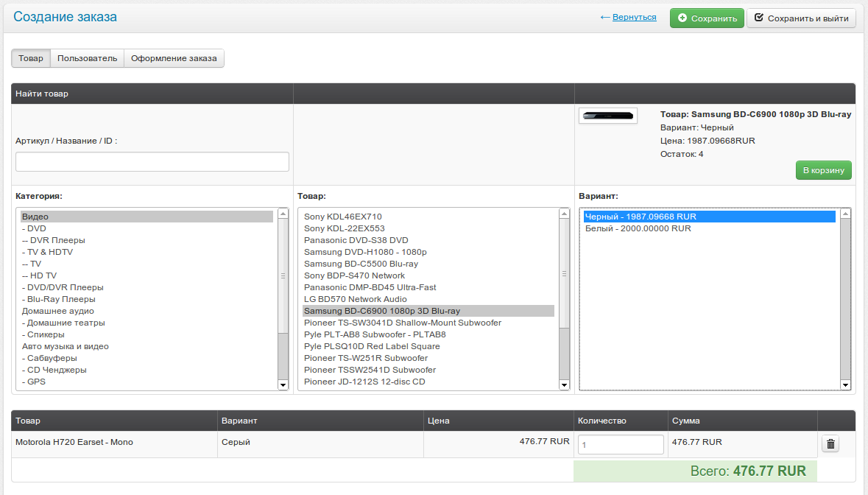
Task: Select the DVD/DVR Плееры category
Action: pos(147,287)
